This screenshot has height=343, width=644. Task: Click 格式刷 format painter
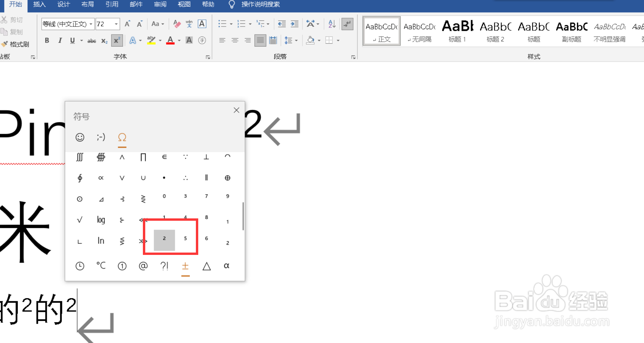15,44
